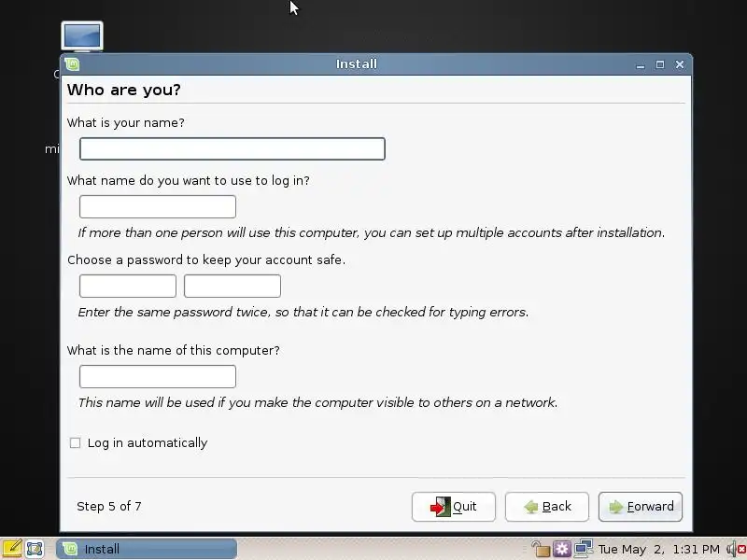747x560 pixels.
Task: Open the purple gear tray icon
Action: pyautogui.click(x=562, y=549)
